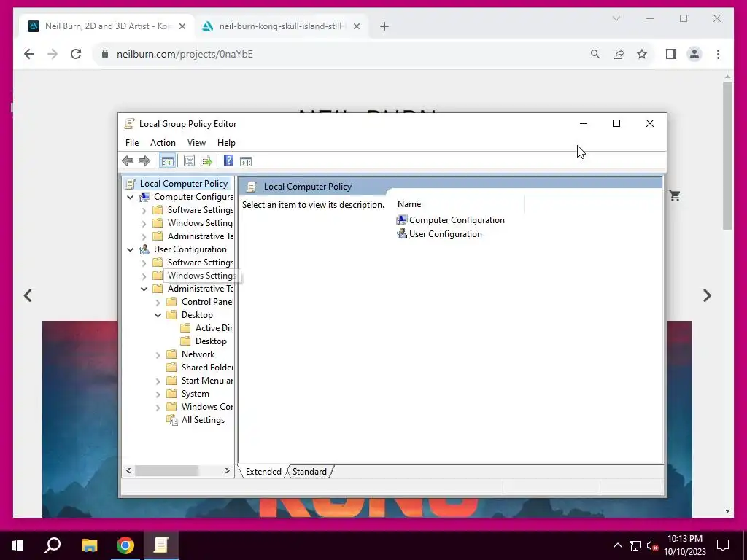Show hidden system tray icons chevron
The image size is (747, 560).
[617, 545]
